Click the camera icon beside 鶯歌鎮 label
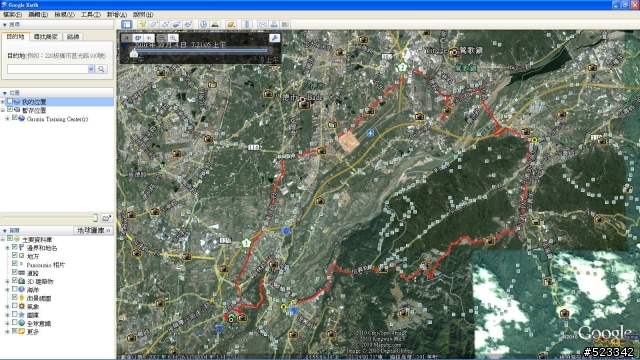The height and width of the screenshot is (360, 640). 454,52
